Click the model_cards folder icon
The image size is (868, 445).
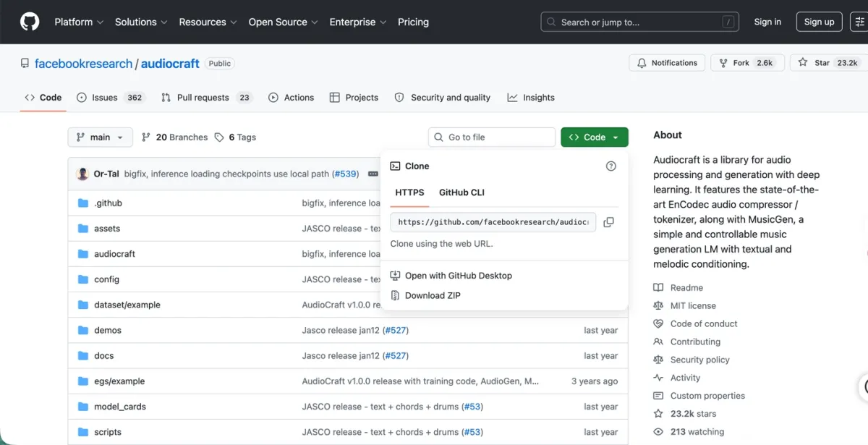click(82, 407)
